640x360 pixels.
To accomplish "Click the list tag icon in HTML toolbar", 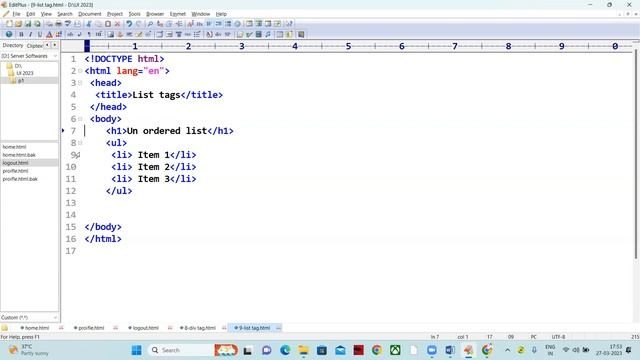I will [x=197, y=34].
